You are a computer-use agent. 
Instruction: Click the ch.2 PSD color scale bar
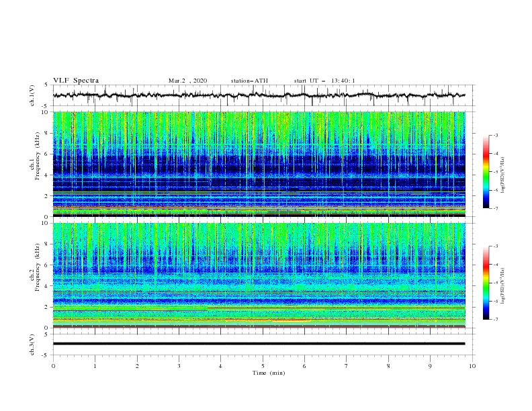(486, 283)
